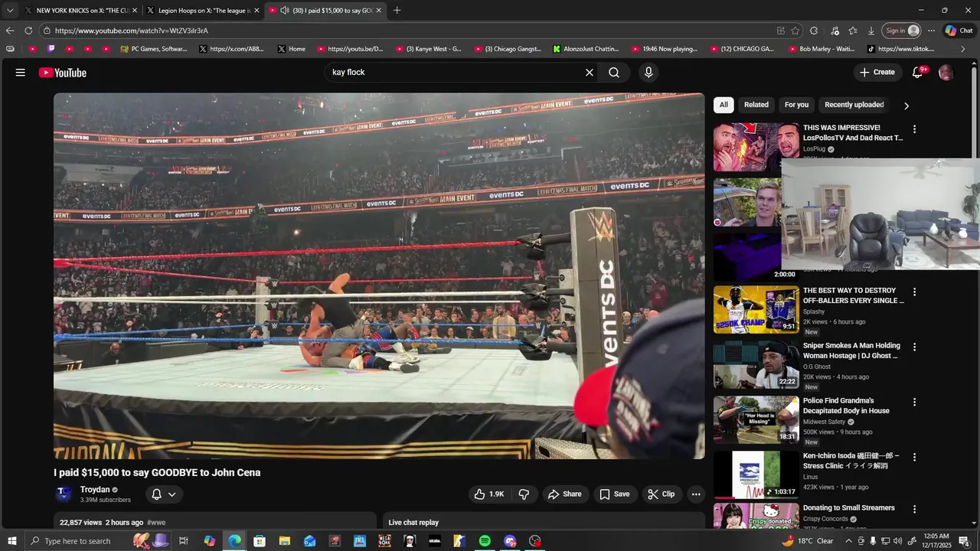Show hidden system tray icons

(848, 541)
